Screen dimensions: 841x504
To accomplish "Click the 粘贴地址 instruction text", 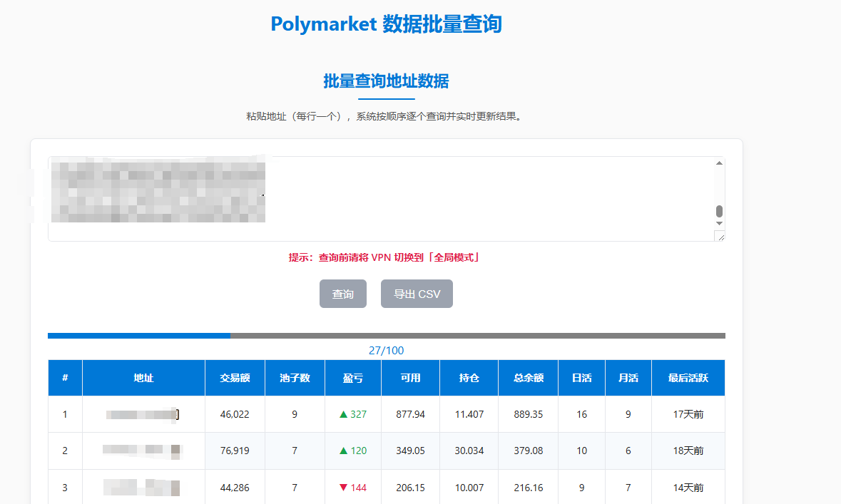I will (384, 116).
